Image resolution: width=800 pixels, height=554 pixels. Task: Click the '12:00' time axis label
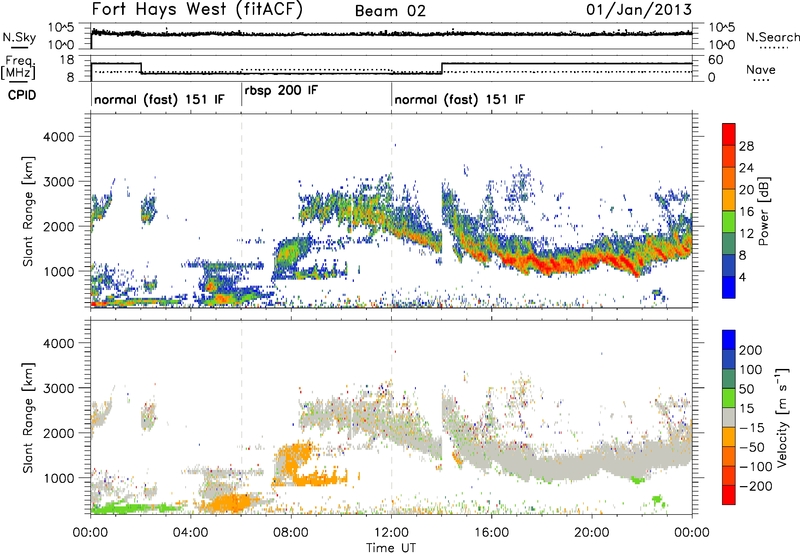pos(391,533)
